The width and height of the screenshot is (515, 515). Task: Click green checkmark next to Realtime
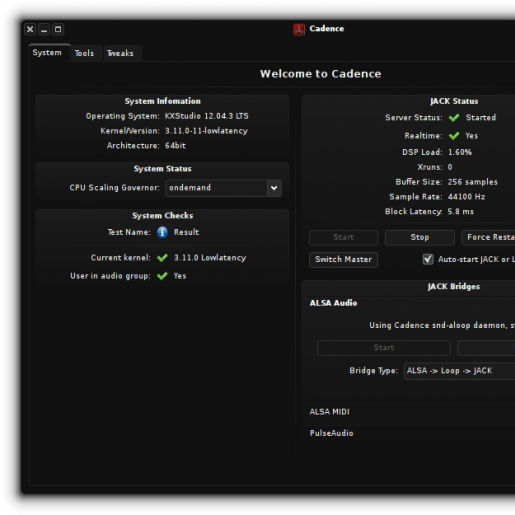pos(454,136)
